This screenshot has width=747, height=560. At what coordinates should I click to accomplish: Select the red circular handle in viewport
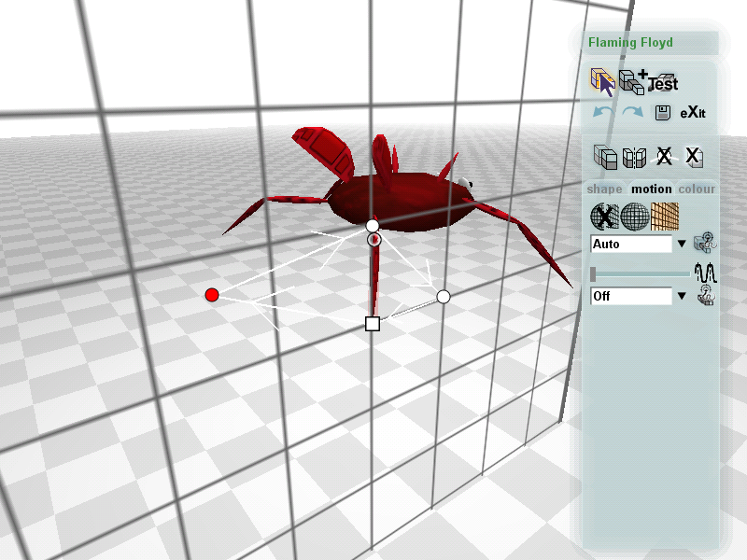pyautogui.click(x=212, y=295)
